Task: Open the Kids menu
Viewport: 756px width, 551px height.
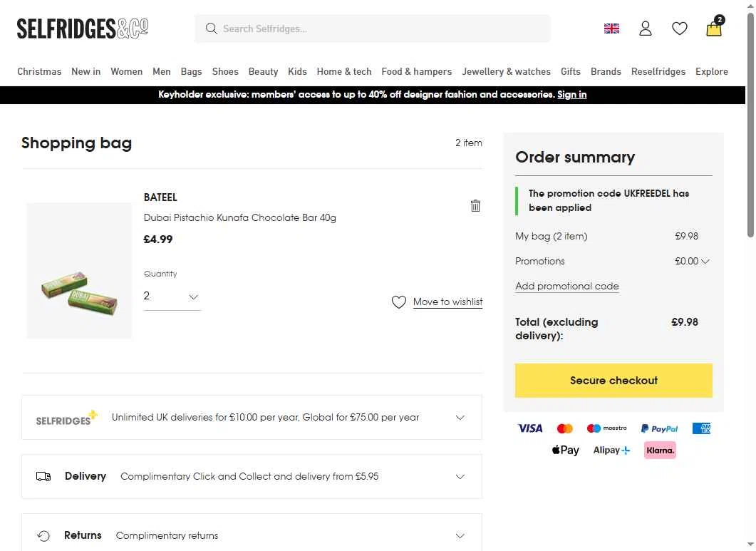Action: click(x=297, y=71)
